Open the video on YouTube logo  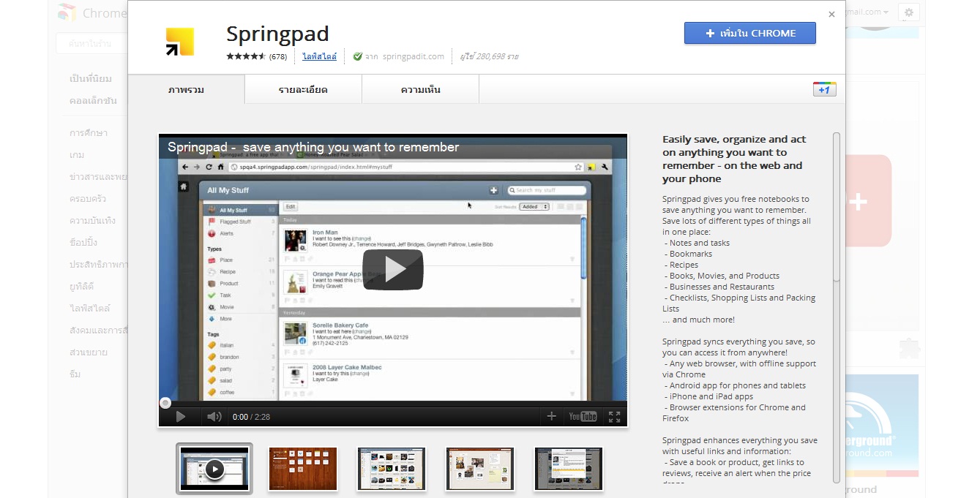click(x=583, y=417)
